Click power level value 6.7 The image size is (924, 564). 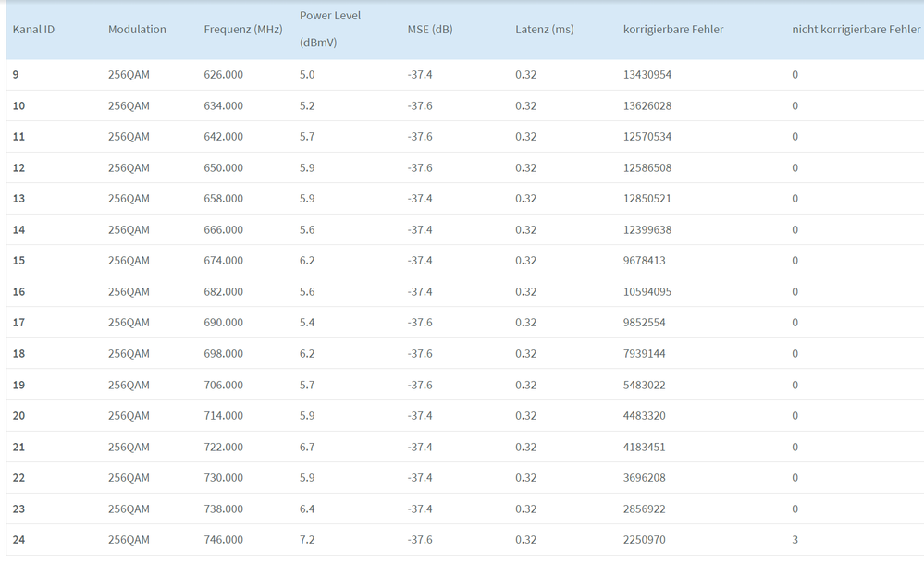pyautogui.click(x=307, y=448)
